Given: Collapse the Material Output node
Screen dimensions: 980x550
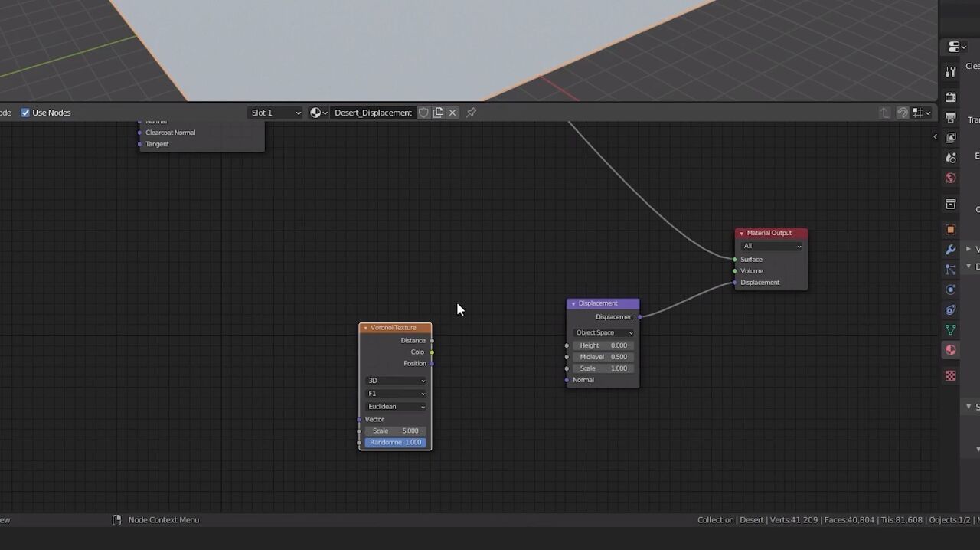Looking at the screenshot, I should tap(741, 233).
